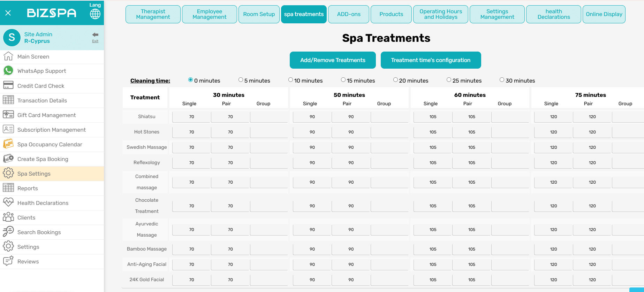Close the sidebar with the X icon

8,13
